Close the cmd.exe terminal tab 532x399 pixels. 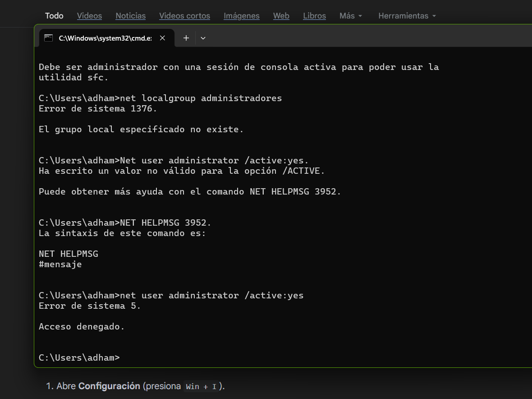162,38
